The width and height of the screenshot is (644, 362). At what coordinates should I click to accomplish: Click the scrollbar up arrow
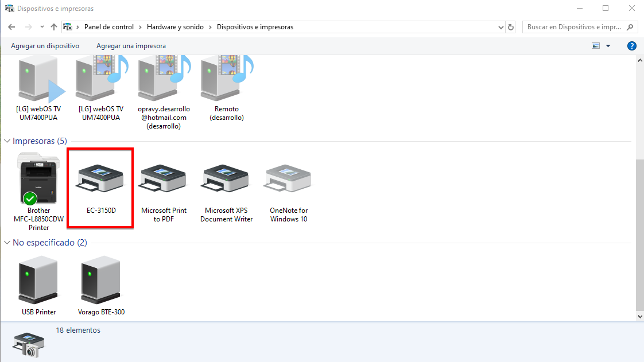(x=640, y=60)
